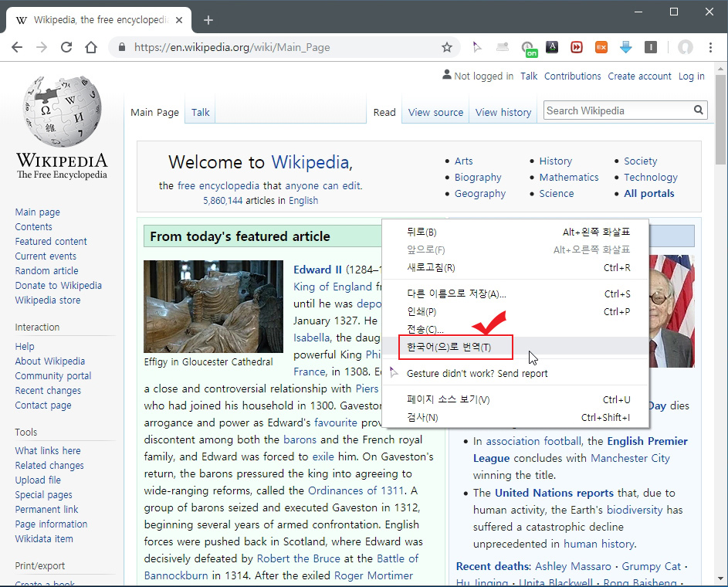
Task: Open the Robert the Bruce link
Action: click(x=298, y=558)
